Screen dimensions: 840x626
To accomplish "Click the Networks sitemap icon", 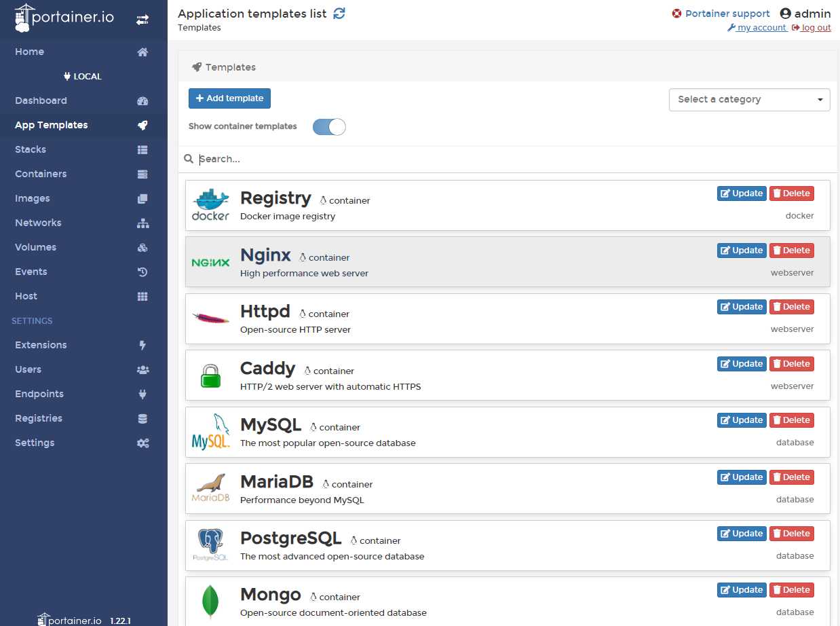I will tap(142, 223).
